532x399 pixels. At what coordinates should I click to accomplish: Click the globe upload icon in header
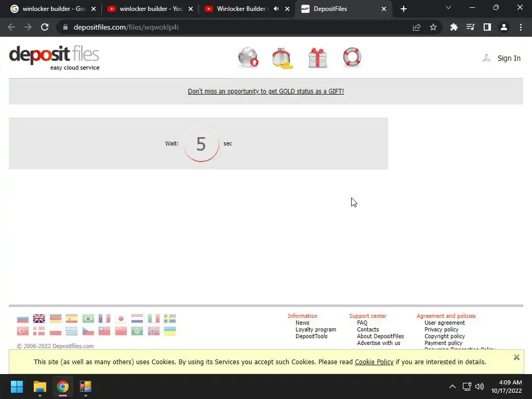click(248, 57)
